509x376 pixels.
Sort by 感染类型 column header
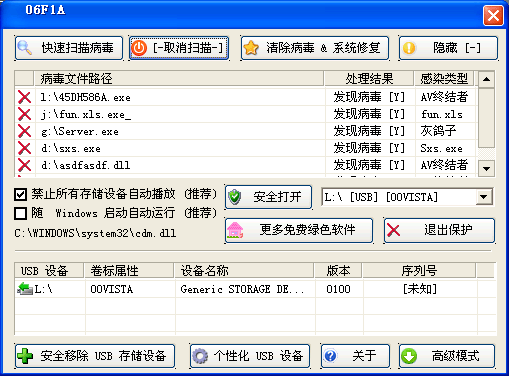coord(444,79)
